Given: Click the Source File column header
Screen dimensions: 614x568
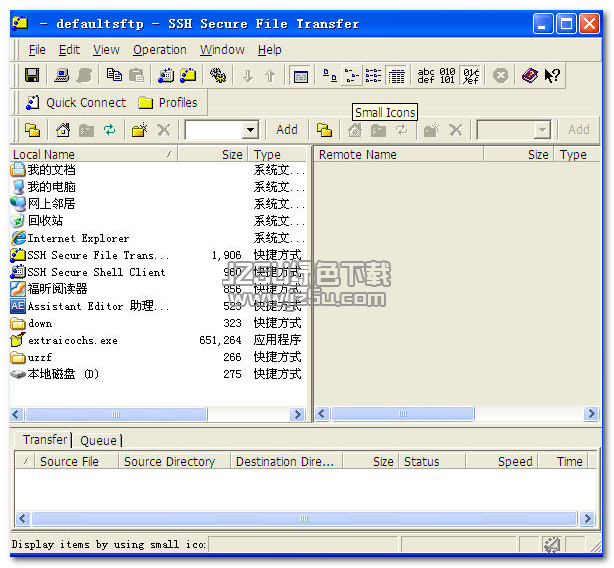Looking at the screenshot, I should 76,461.
